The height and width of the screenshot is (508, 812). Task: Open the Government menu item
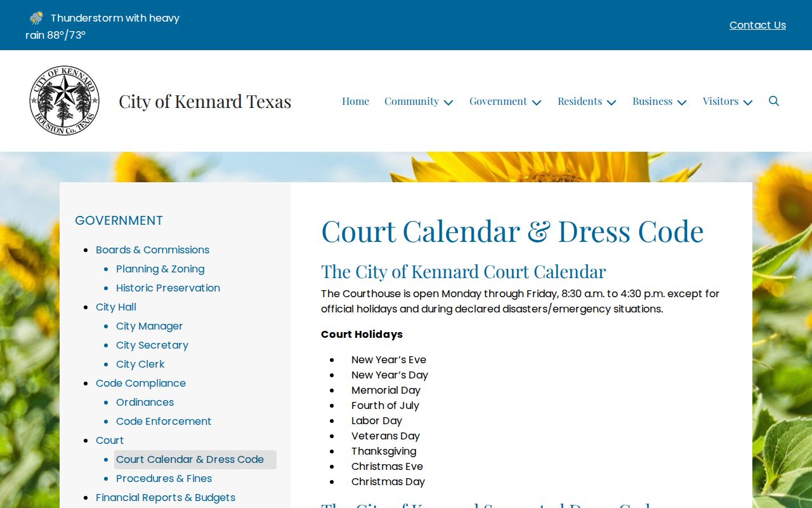tap(498, 101)
